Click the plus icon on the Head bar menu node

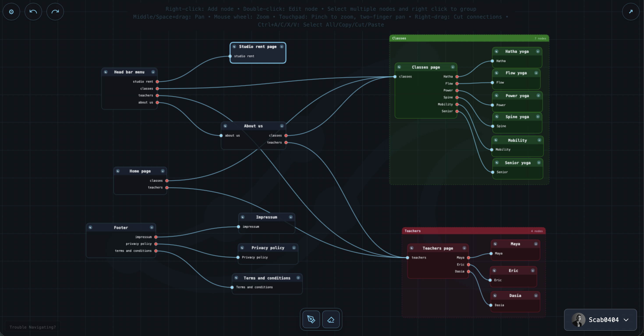pos(154,72)
